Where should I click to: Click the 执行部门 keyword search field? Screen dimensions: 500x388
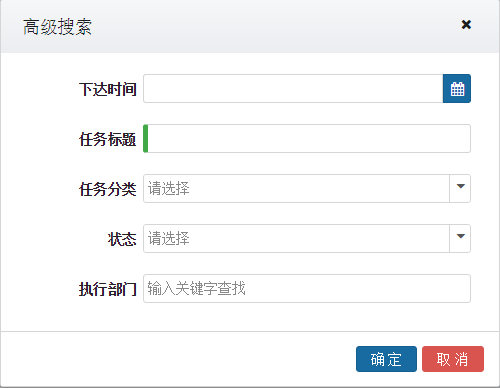coord(307,289)
